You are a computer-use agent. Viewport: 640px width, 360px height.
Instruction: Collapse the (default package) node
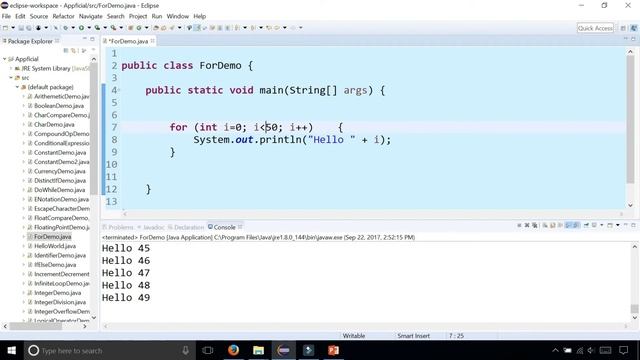18,87
